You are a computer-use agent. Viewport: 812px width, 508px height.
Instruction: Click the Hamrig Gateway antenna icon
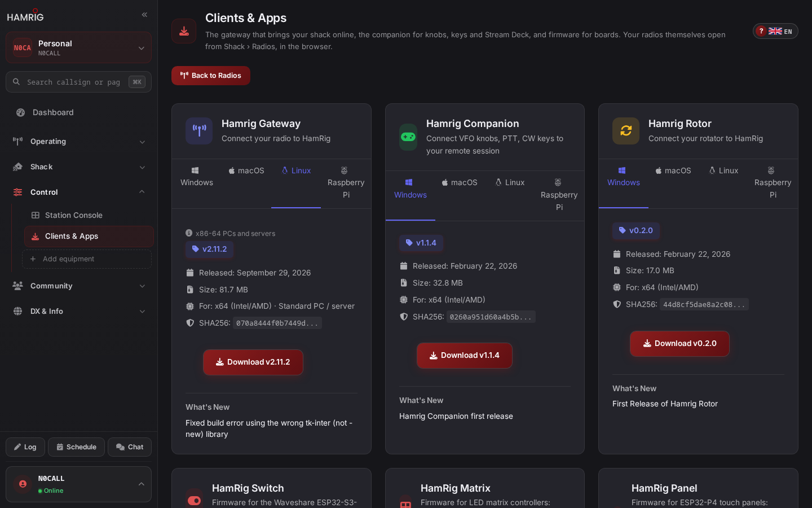pos(199,131)
